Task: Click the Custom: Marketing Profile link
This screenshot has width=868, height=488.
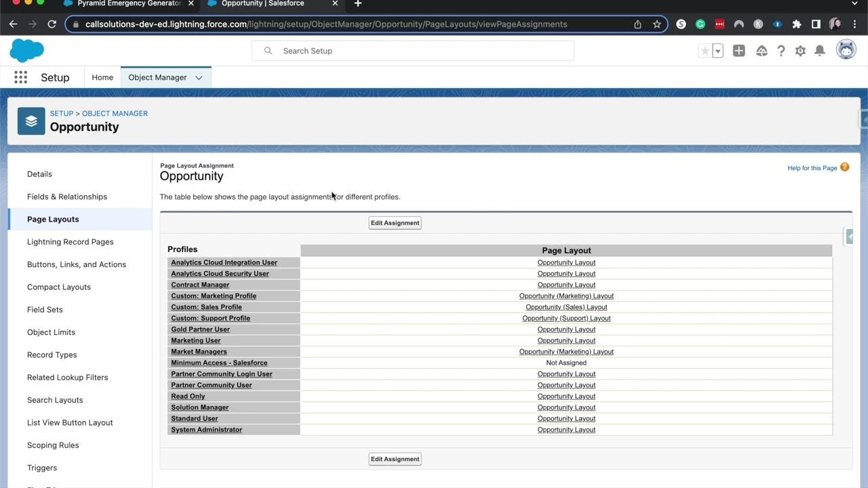Action: click(x=214, y=296)
